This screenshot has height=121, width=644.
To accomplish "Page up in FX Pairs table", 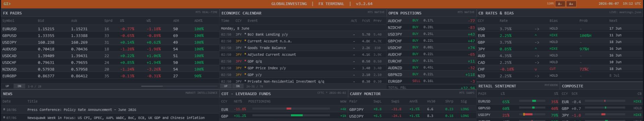I will tap(7, 86).
